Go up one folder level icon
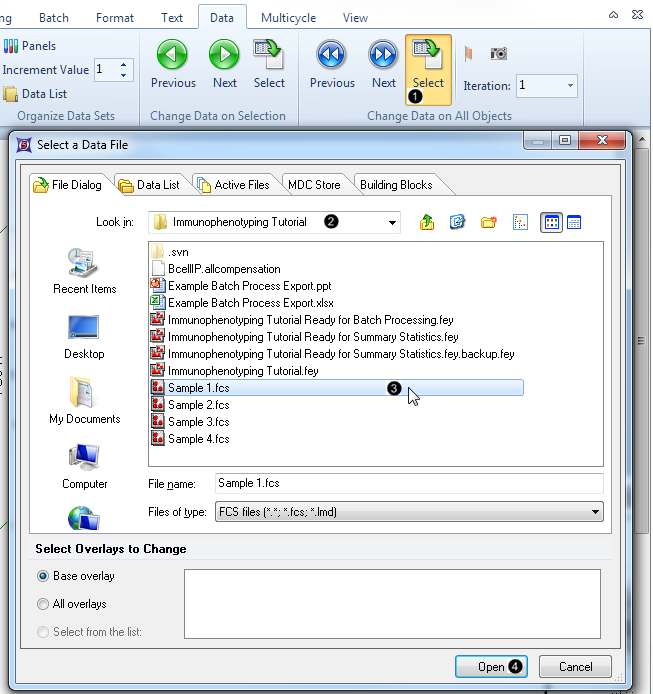This screenshot has height=694, width=653. [427, 222]
